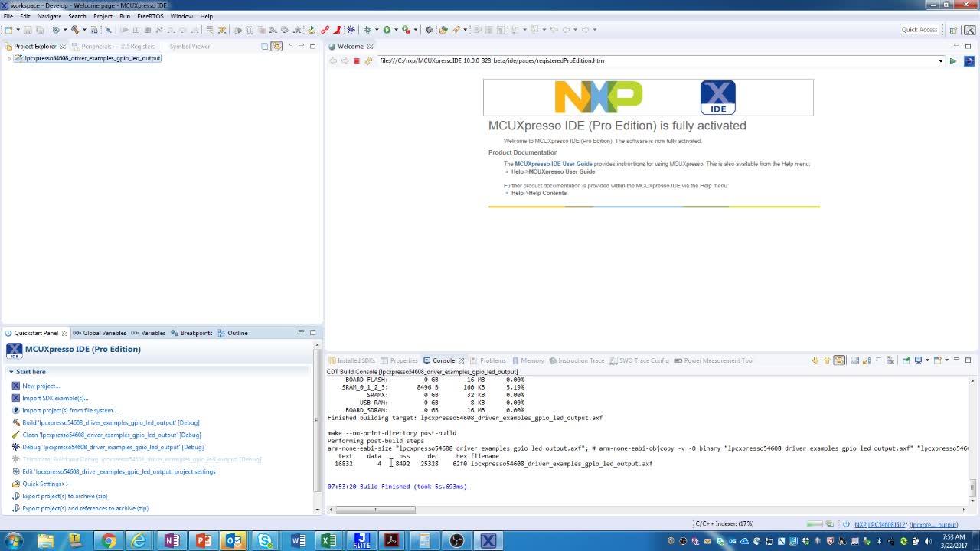Image resolution: width=980 pixels, height=551 pixels.
Task: Click the Build hammer icon in toolbar
Action: pyautogui.click(x=74, y=30)
